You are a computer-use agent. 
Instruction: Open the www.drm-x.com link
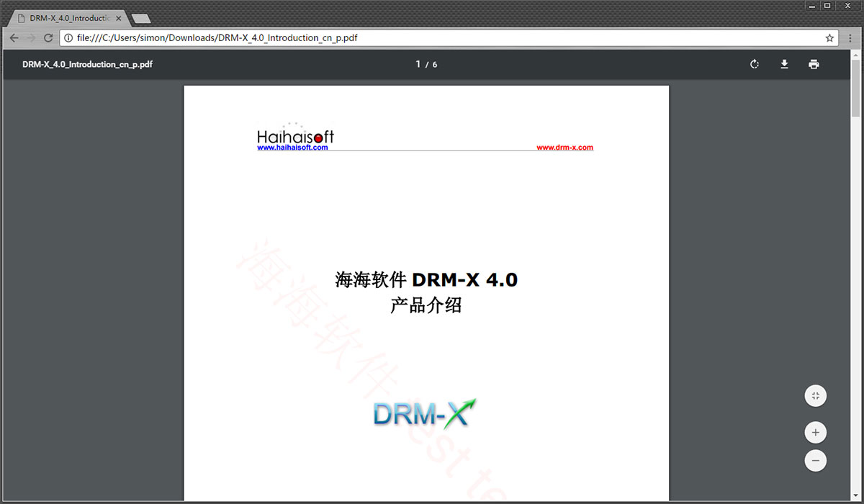click(x=564, y=148)
